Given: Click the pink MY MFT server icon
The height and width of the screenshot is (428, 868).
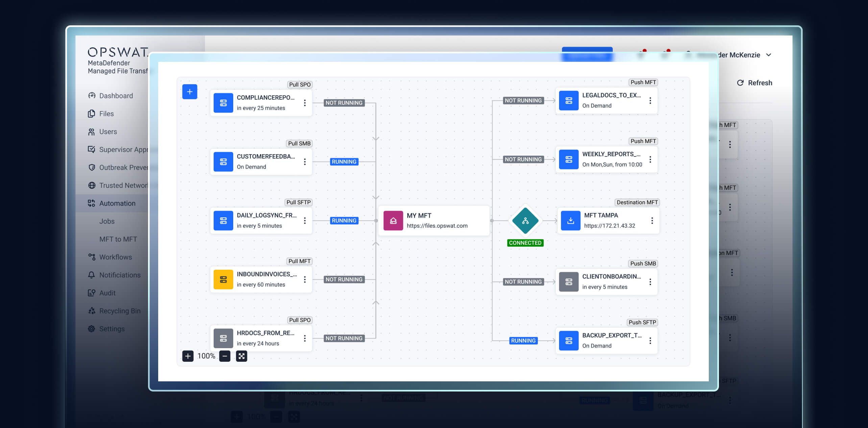Looking at the screenshot, I should click(x=393, y=220).
